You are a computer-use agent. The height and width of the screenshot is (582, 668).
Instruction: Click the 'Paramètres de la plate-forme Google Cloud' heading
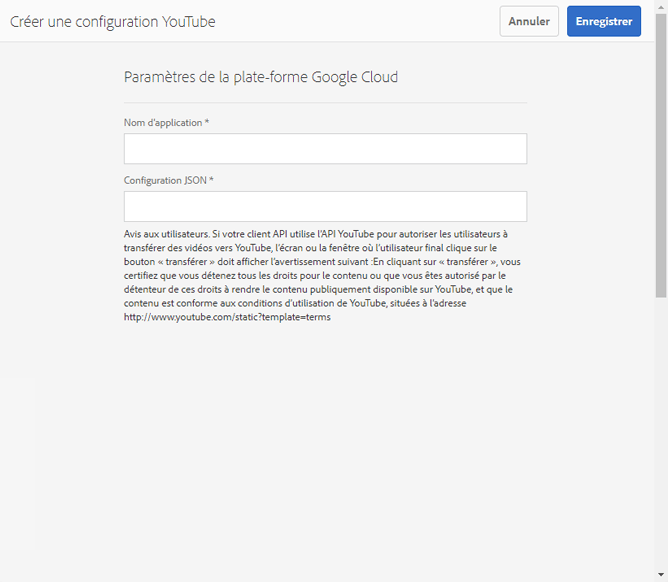coord(261,77)
